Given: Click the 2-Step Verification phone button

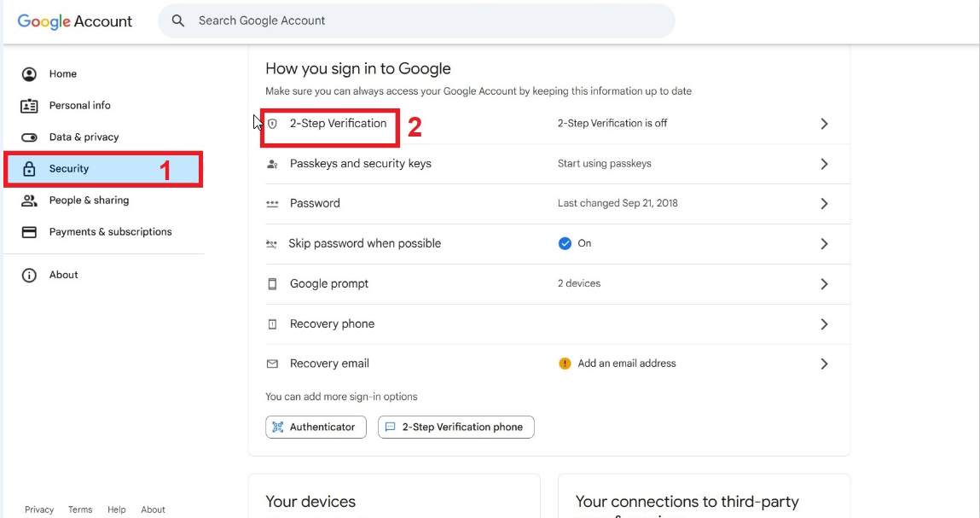Looking at the screenshot, I should pos(455,427).
